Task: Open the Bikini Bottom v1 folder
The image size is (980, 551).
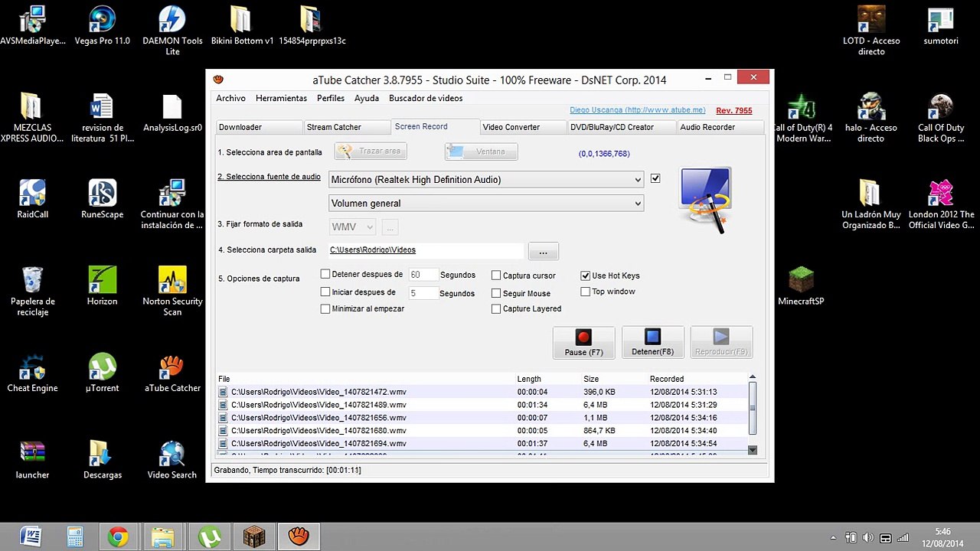Action: (x=242, y=27)
